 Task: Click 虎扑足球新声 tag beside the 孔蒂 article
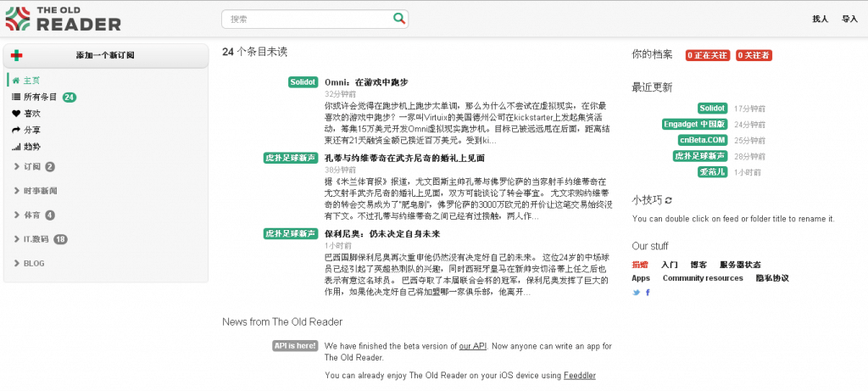tap(291, 159)
